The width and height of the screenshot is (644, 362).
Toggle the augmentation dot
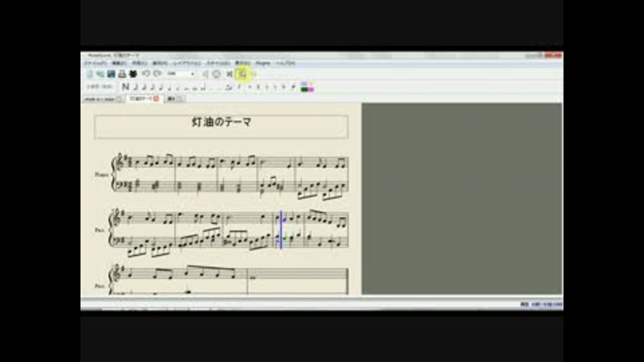(x=211, y=87)
